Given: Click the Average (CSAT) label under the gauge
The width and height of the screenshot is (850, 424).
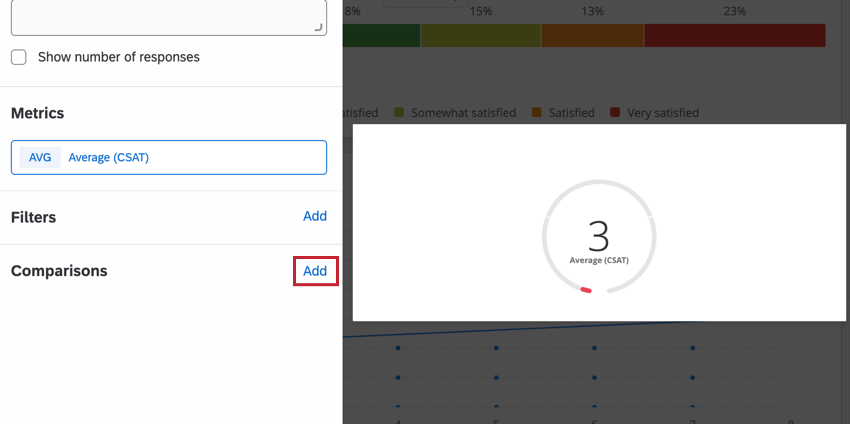Looking at the screenshot, I should click(599, 260).
